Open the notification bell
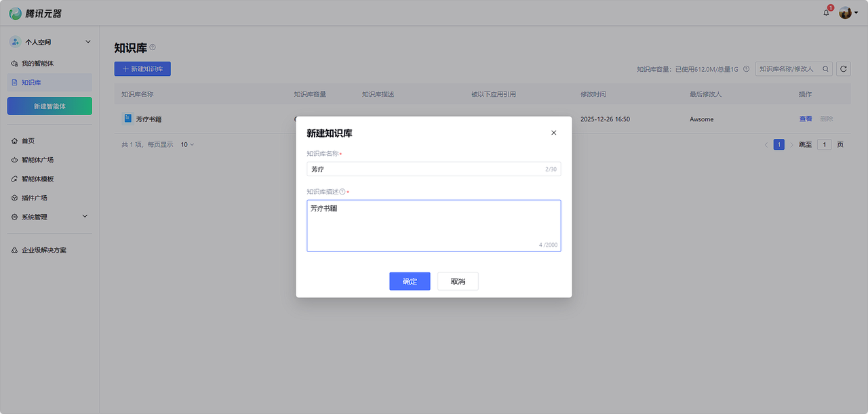This screenshot has width=868, height=414. tap(826, 13)
